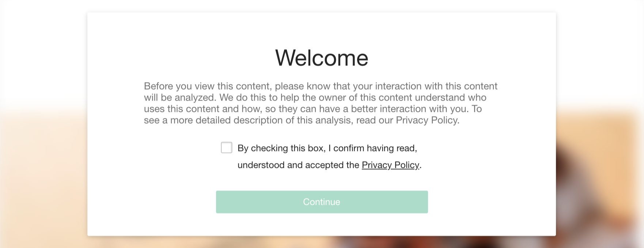Check the Privacy Policy confirmation checkbox

click(227, 148)
